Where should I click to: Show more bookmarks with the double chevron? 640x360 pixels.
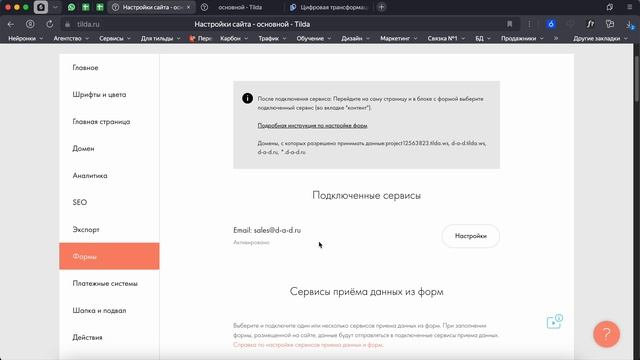(x=556, y=38)
